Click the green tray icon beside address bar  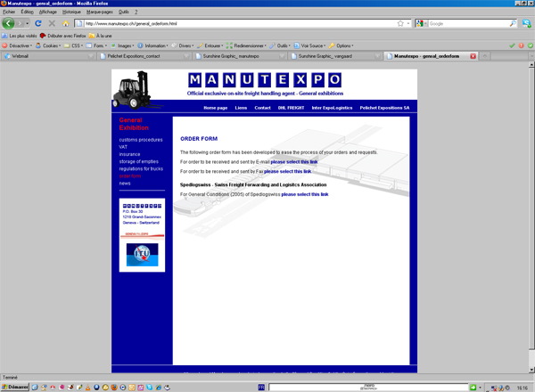[473, 388]
